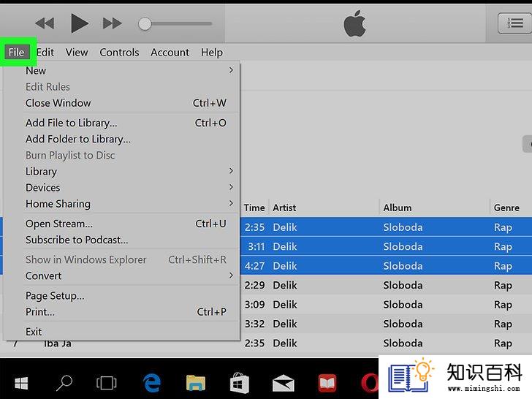Viewport: 532px width, 399px height.
Task: Expand the Convert submenu
Action: tap(129, 275)
